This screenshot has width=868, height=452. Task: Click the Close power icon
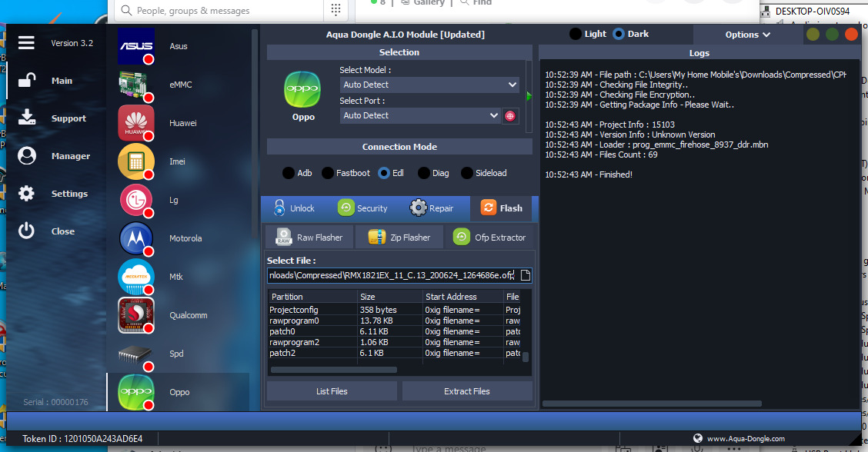coord(27,231)
